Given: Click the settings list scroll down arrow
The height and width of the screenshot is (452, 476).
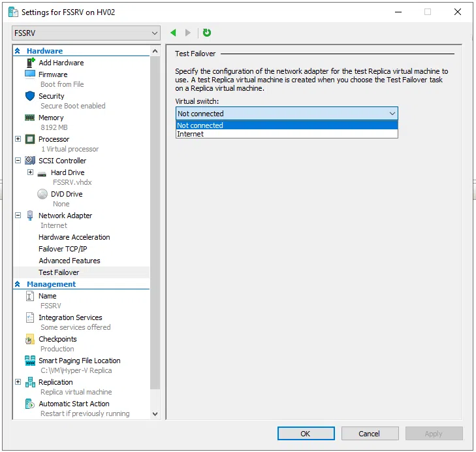Looking at the screenshot, I should click(155, 413).
